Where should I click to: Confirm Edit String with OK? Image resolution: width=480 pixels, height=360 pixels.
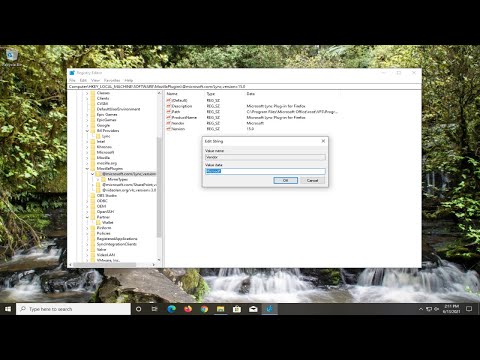coord(286,180)
